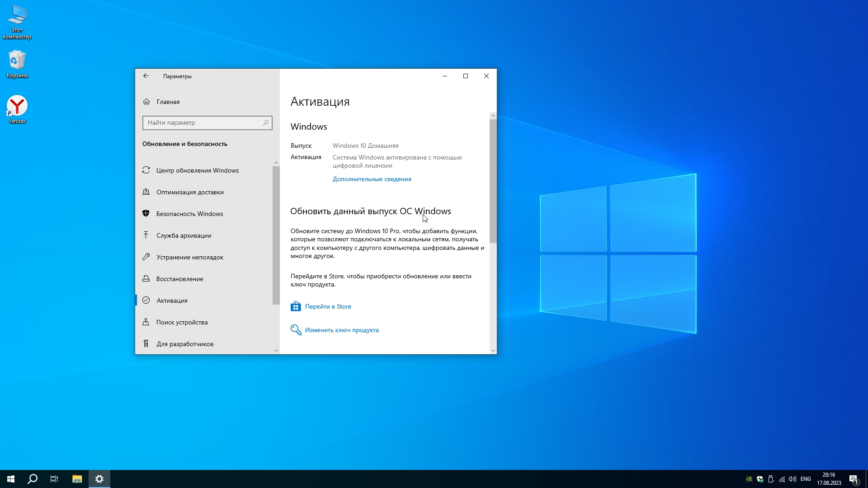Open Task View in the taskbar
The width and height of the screenshot is (868, 488).
click(54, 479)
